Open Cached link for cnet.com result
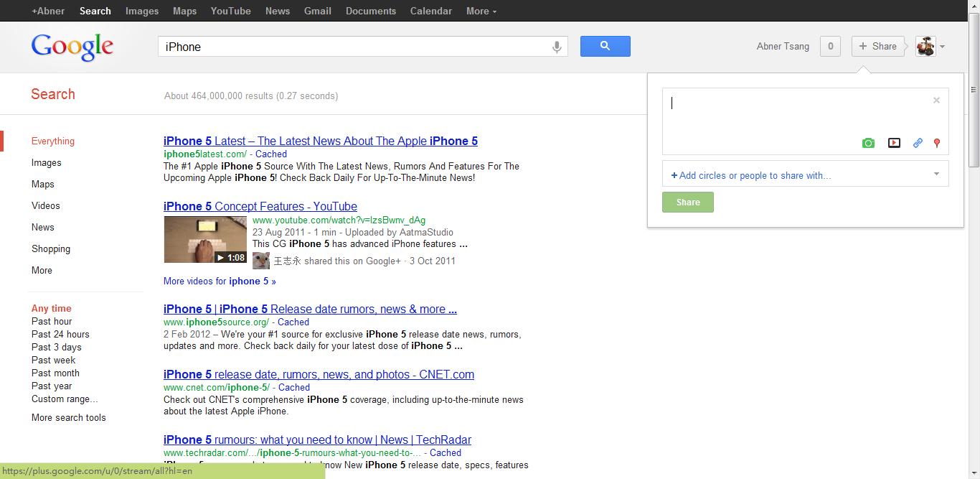Screen dimensions: 980x479 pos(294,387)
